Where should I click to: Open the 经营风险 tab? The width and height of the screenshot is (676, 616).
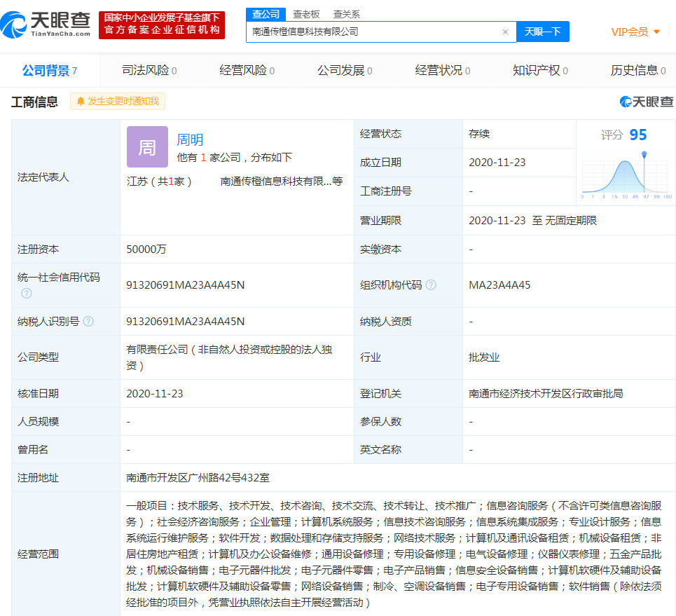pyautogui.click(x=247, y=70)
